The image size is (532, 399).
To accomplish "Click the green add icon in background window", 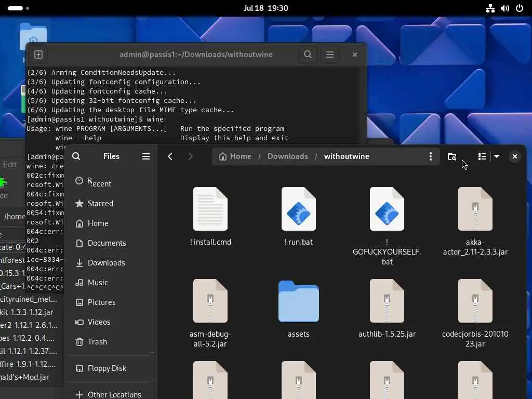I will [x=3, y=182].
